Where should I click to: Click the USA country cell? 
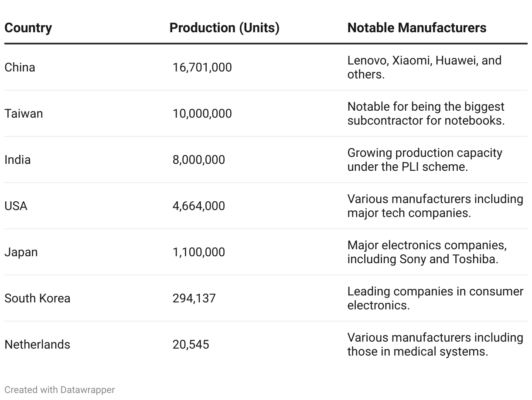point(16,206)
